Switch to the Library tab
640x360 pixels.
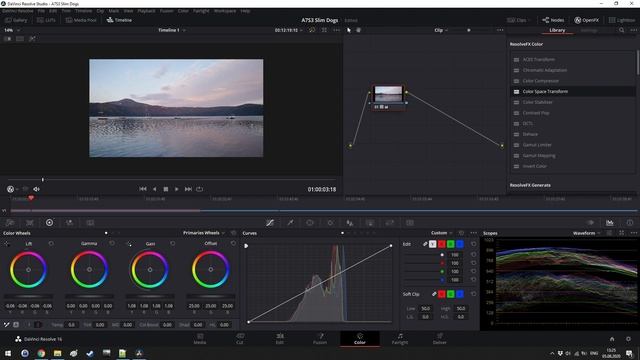coord(557,30)
